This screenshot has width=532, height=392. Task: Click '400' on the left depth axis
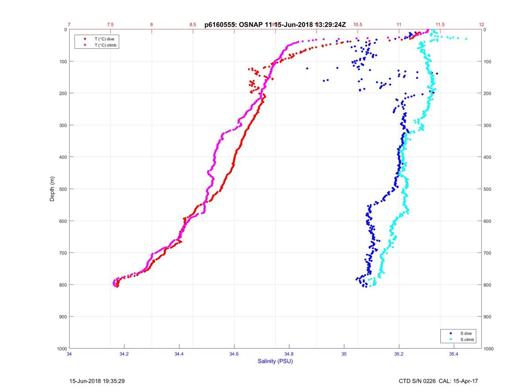point(63,157)
